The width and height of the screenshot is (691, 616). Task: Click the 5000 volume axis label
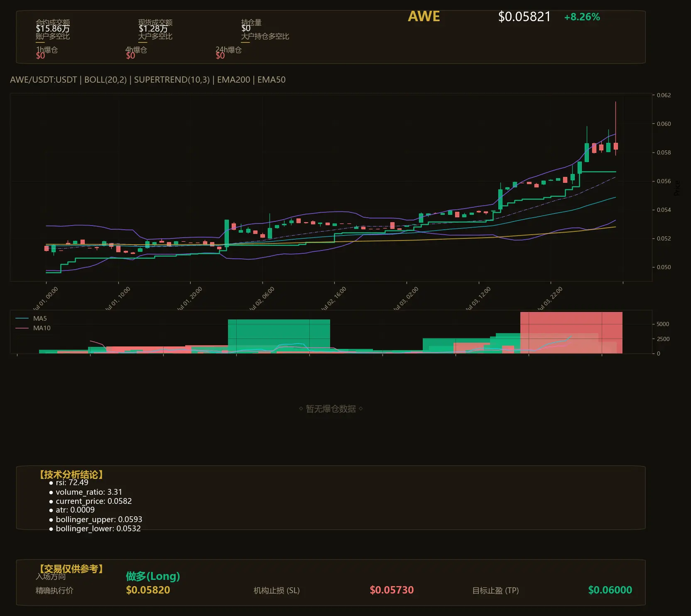click(x=663, y=324)
